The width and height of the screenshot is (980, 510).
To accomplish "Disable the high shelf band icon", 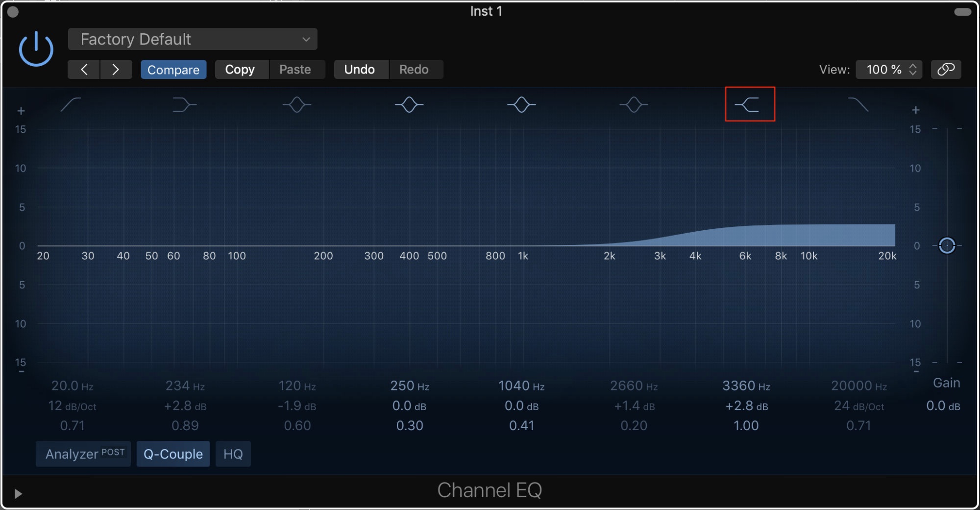I will (748, 104).
